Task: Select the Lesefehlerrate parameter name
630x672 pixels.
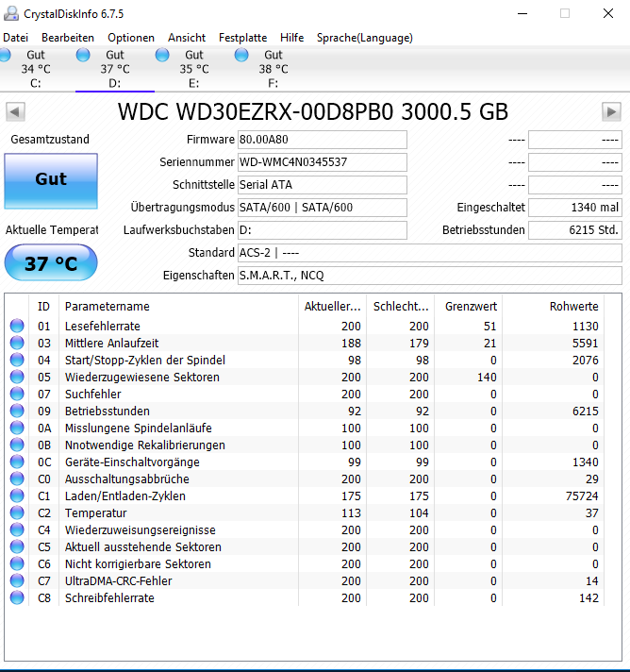Action: (x=103, y=327)
